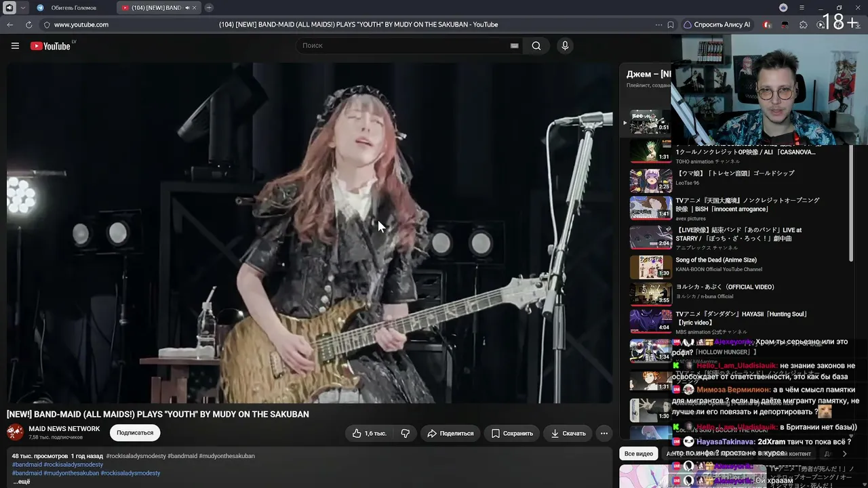Reload the page with refresh icon

point(28,24)
